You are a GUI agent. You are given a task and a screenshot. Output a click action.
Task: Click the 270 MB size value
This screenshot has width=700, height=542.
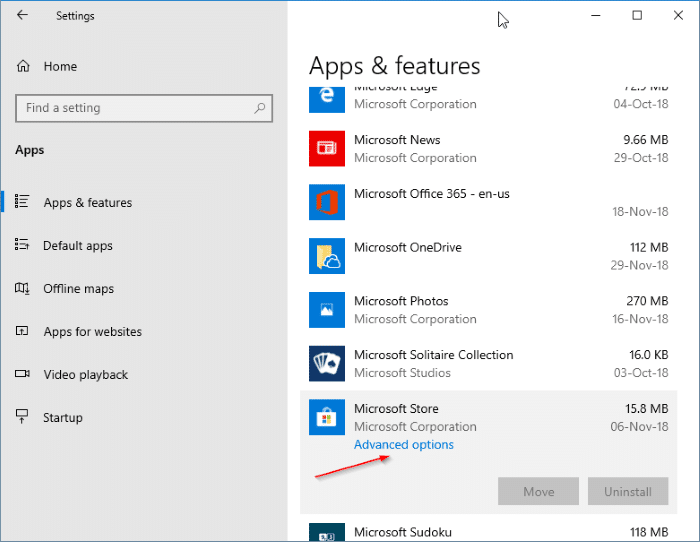(x=647, y=301)
